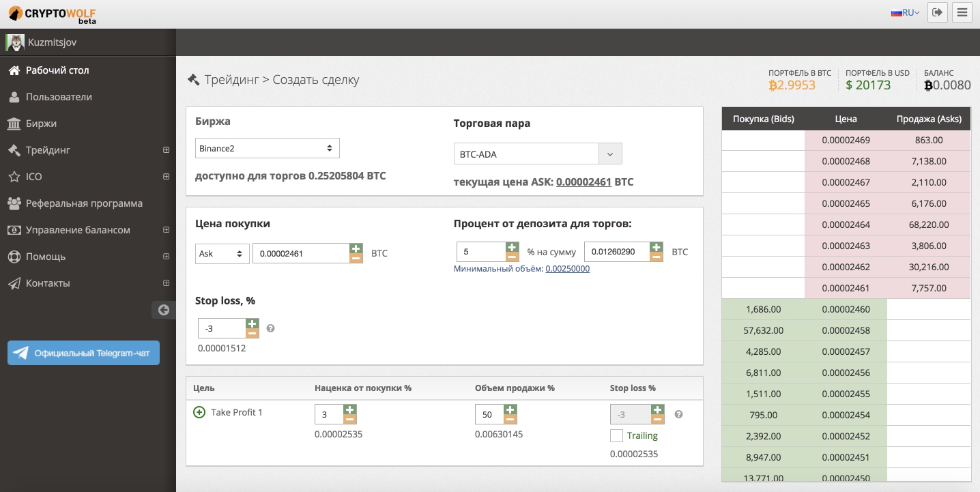This screenshot has height=492, width=980.
Task: Open the BTC-ADA trading pair dropdown
Action: tap(538, 154)
